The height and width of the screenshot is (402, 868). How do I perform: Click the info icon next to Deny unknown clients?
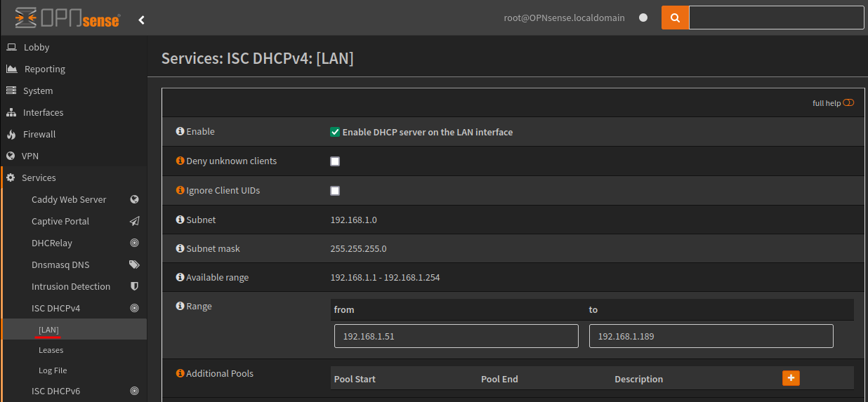pos(180,161)
